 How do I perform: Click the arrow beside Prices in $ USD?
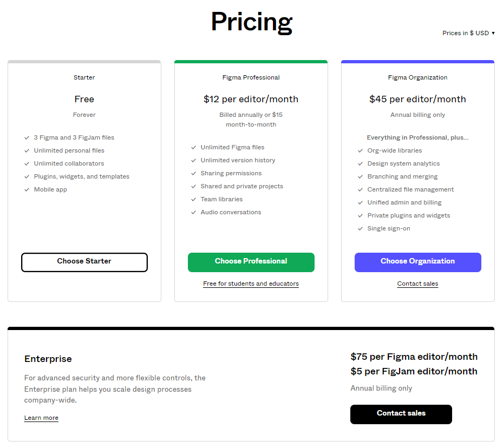coord(493,33)
